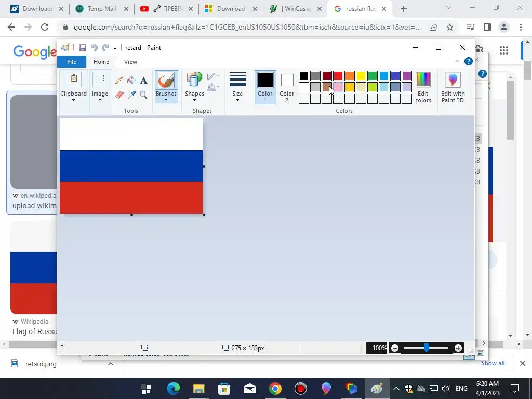This screenshot has width=532, height=399.
Task: Select the Magnifier tool in Paint
Action: coord(143,95)
